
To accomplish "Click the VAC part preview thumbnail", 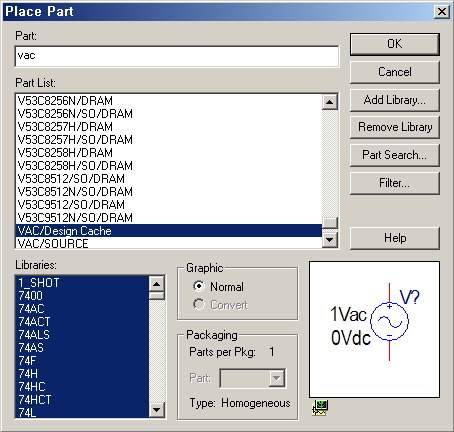I will pyautogui.click(x=374, y=329).
